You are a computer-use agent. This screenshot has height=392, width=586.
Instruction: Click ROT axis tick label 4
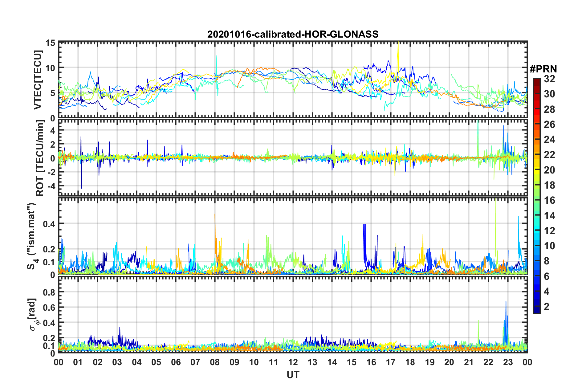(x=53, y=131)
